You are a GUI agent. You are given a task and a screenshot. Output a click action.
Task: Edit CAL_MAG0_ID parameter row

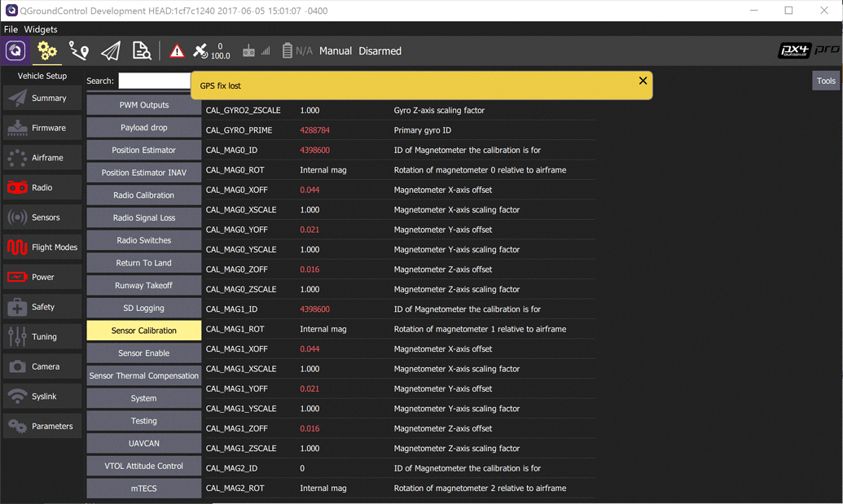(399, 150)
